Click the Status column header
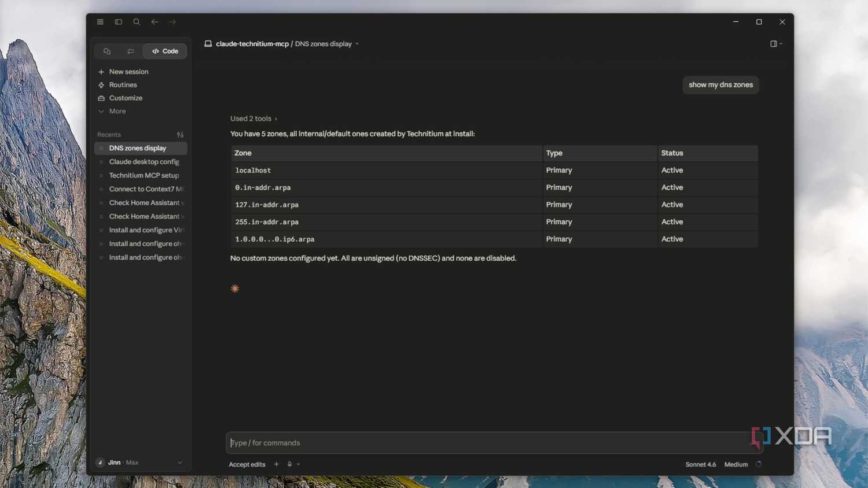Viewport: 868px width, 488px height. tap(708, 153)
